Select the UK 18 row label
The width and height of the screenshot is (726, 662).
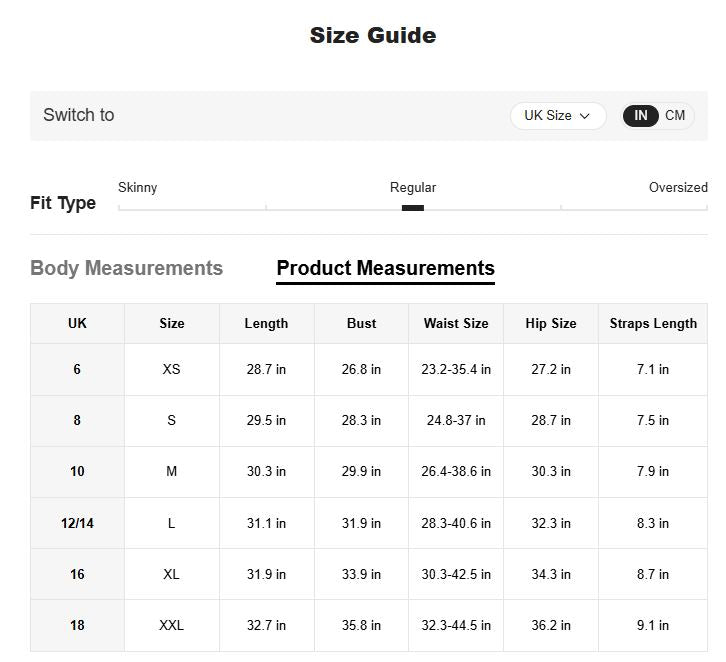click(x=77, y=625)
